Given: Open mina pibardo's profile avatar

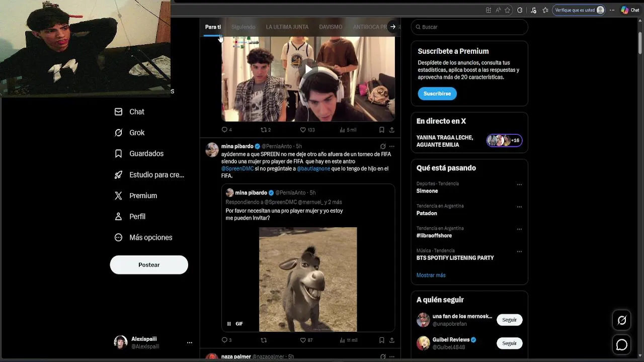Looking at the screenshot, I should click(212, 150).
